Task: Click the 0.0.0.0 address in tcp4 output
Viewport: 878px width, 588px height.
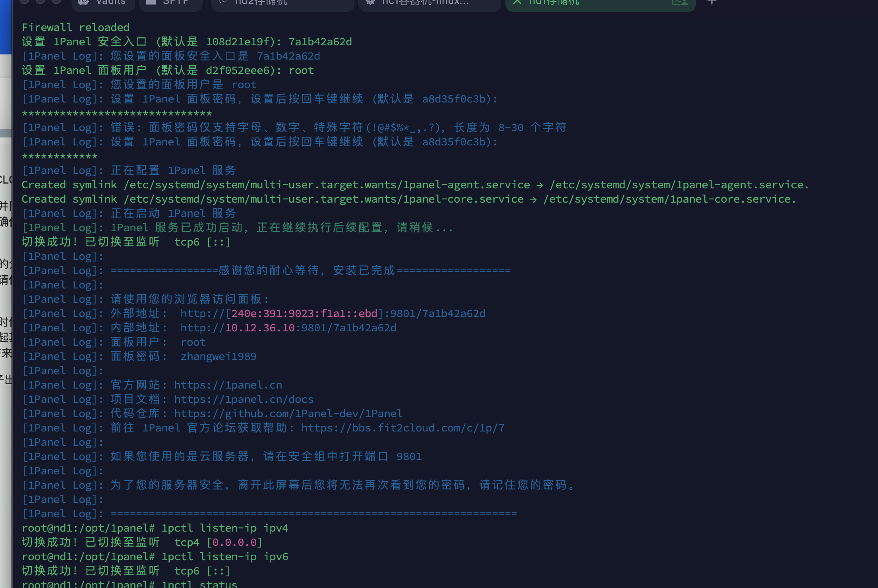Action: tap(234, 542)
